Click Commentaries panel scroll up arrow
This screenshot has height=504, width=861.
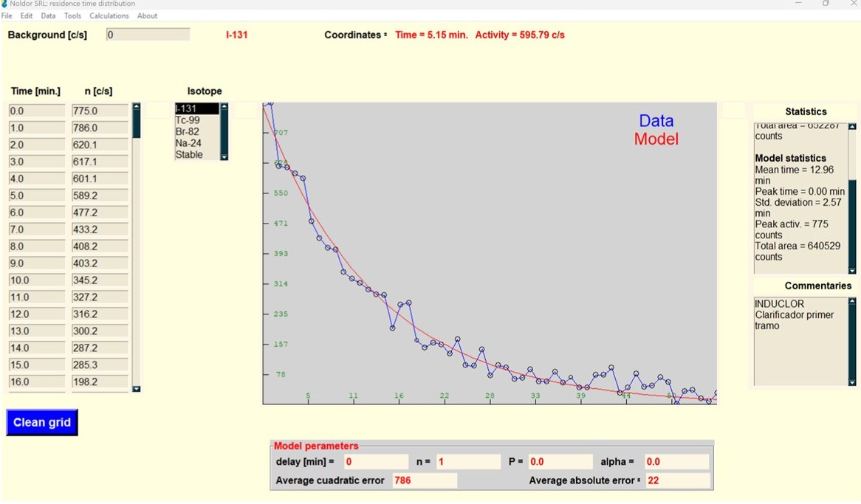pos(852,301)
